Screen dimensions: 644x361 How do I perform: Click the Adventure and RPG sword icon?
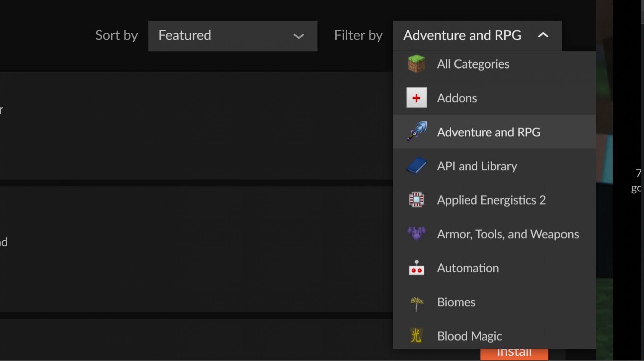point(416,132)
